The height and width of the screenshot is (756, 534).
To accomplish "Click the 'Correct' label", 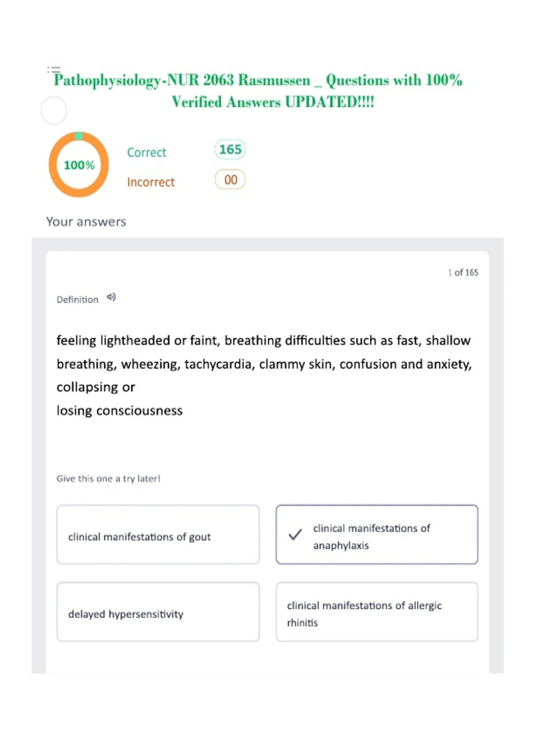I will tap(146, 153).
